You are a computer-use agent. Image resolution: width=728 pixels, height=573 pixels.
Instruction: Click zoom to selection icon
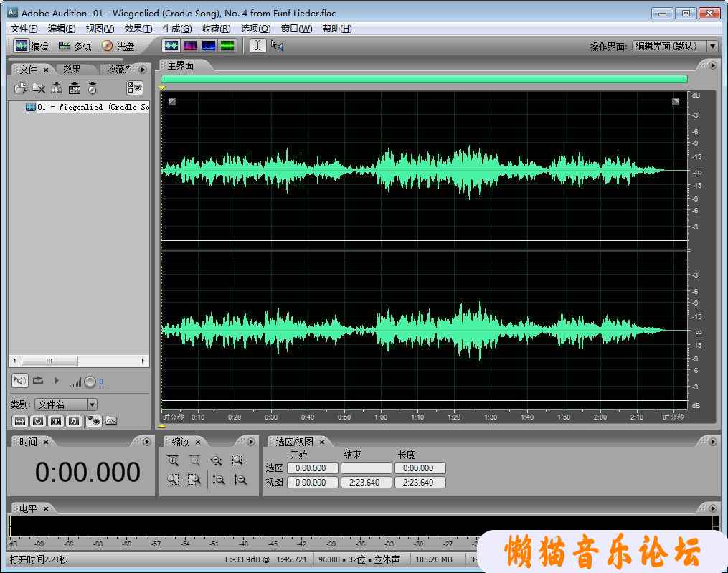(237, 460)
